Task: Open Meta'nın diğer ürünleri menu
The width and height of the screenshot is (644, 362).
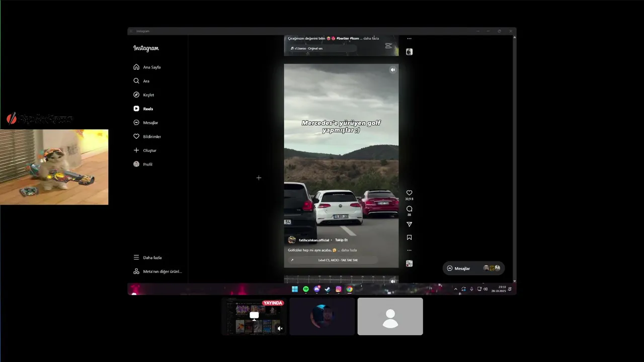Action: click(158, 271)
